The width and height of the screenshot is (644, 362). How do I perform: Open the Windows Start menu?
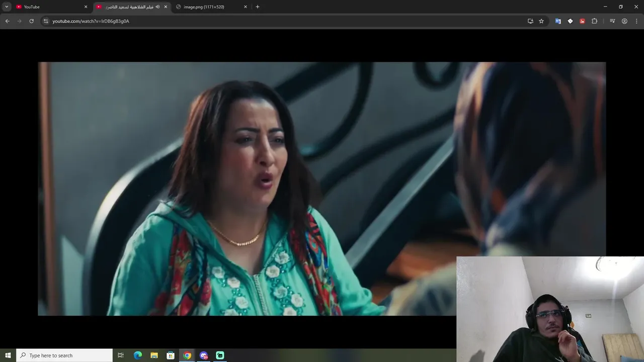click(8, 355)
